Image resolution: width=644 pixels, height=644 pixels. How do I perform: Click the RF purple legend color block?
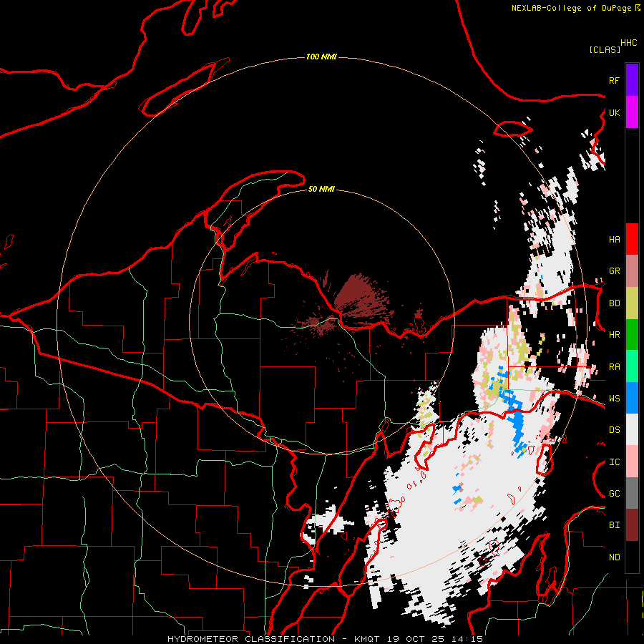pyautogui.click(x=632, y=80)
